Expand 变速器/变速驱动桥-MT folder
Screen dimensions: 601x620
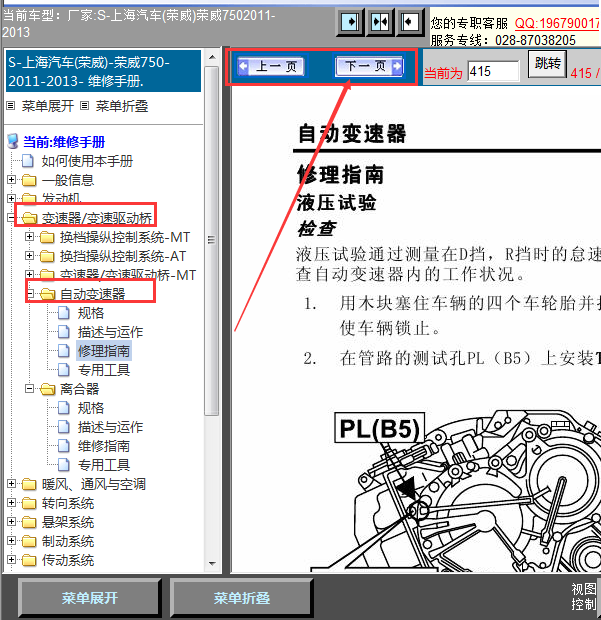tap(29, 274)
